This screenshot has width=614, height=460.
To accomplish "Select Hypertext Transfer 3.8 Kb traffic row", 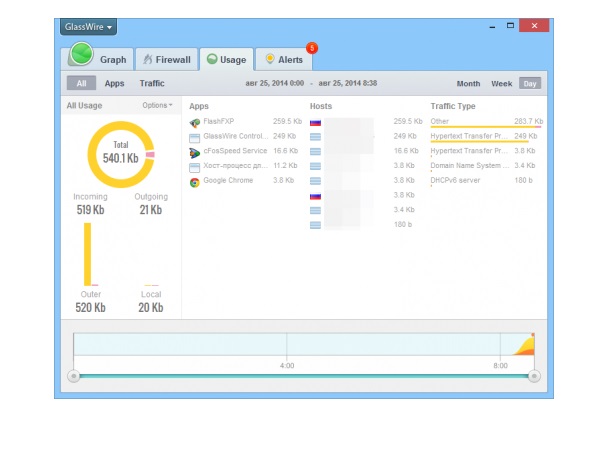I will [487, 151].
